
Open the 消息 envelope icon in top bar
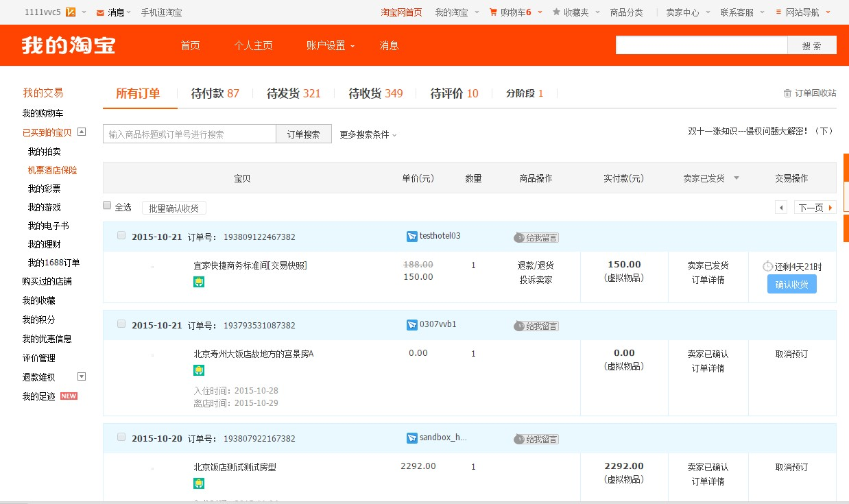tap(100, 12)
